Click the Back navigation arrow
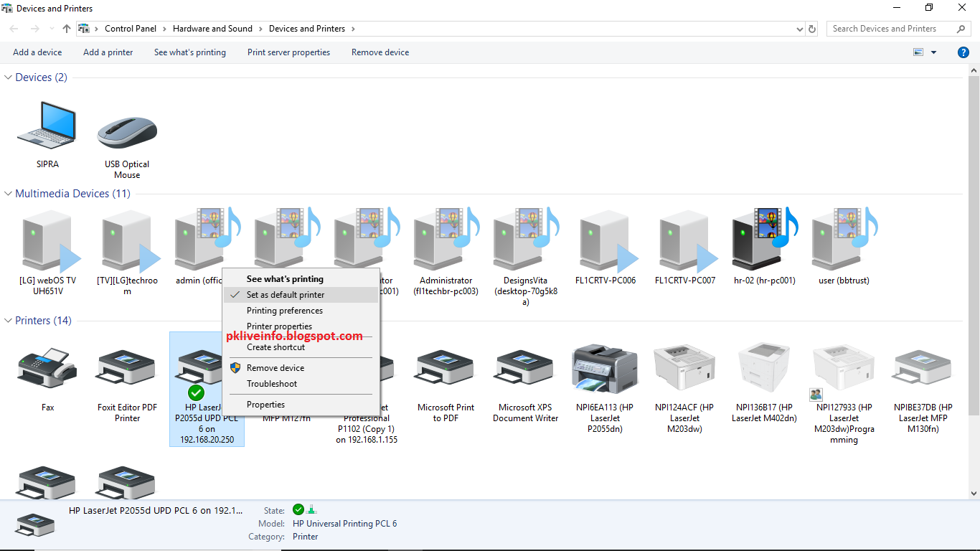 click(x=15, y=29)
